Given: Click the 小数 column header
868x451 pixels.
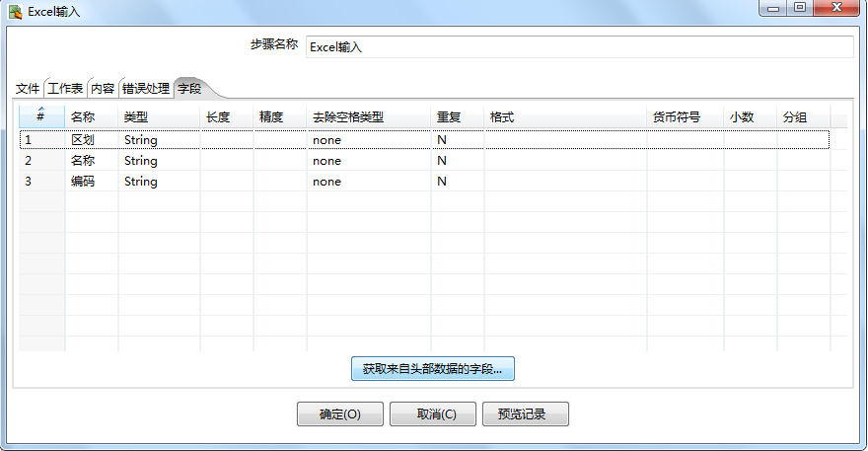Looking at the screenshot, I should 750,116.
